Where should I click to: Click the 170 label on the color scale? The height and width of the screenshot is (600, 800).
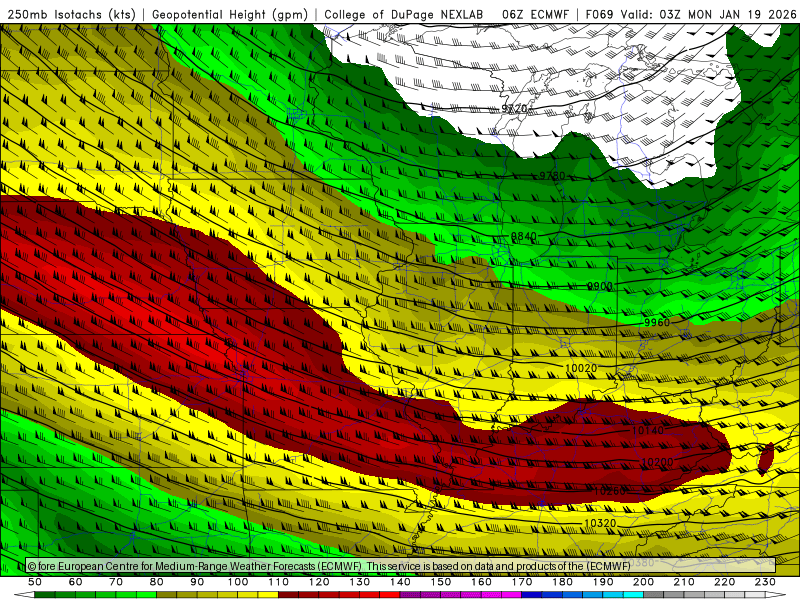[522, 582]
